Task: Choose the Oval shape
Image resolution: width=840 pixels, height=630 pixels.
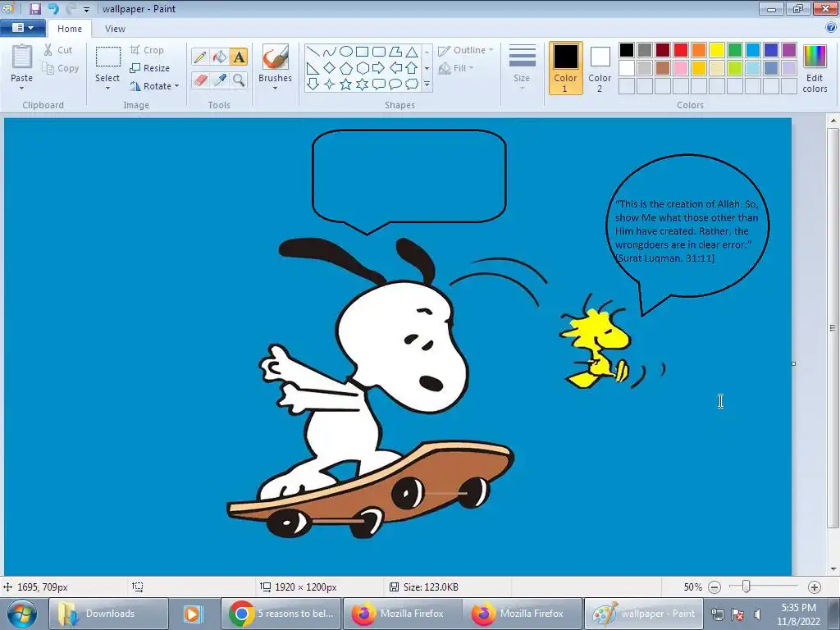Action: pos(346,52)
